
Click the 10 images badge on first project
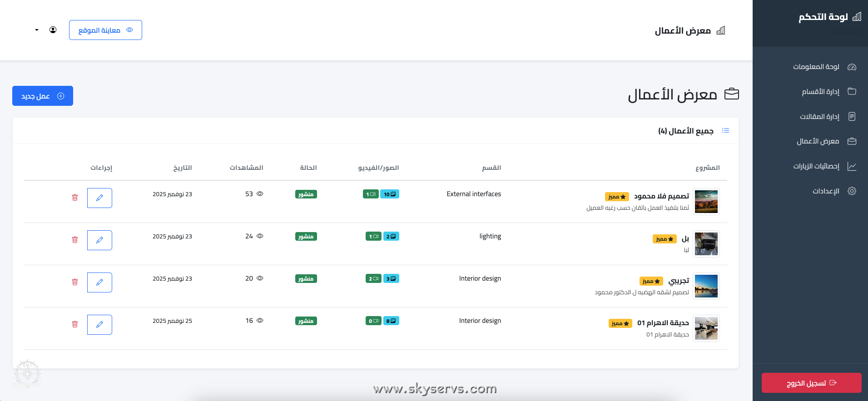pyautogui.click(x=390, y=194)
